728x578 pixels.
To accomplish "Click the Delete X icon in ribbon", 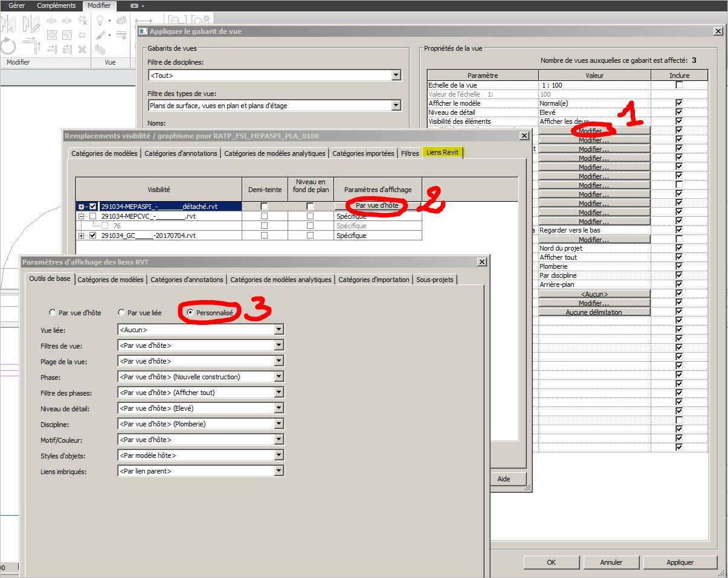I will click(82, 50).
